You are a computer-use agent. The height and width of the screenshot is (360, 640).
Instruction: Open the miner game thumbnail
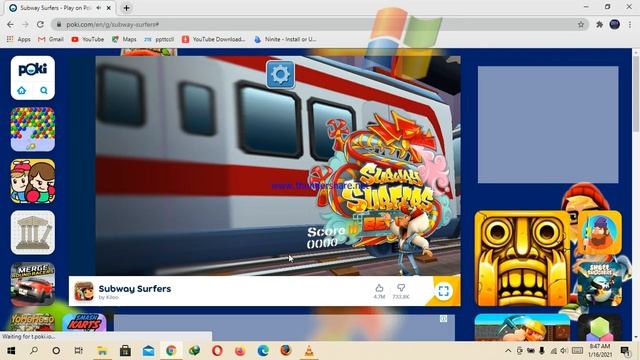click(x=522, y=327)
